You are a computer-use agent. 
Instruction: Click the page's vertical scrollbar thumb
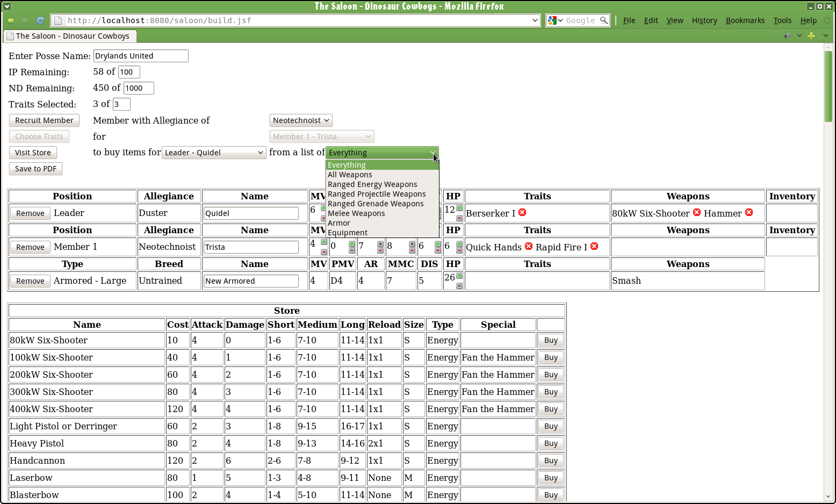tap(828, 86)
